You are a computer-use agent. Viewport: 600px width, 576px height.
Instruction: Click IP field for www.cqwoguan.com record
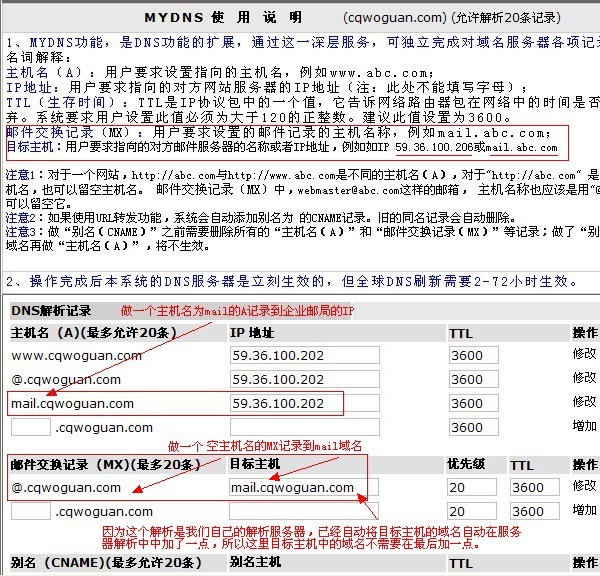coord(305,355)
